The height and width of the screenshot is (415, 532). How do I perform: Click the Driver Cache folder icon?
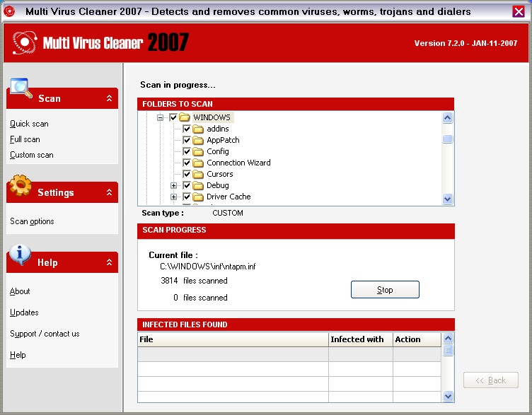pyautogui.click(x=198, y=197)
